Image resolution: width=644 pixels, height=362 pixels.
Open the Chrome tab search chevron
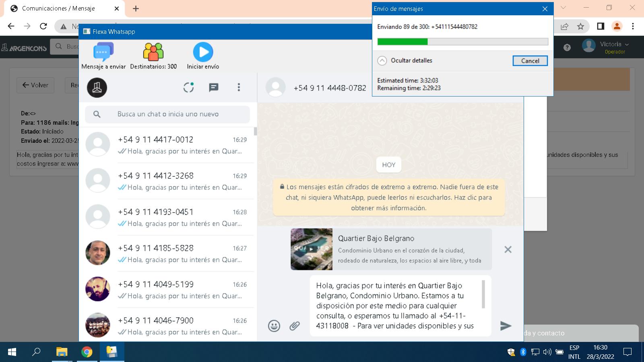(563, 8)
